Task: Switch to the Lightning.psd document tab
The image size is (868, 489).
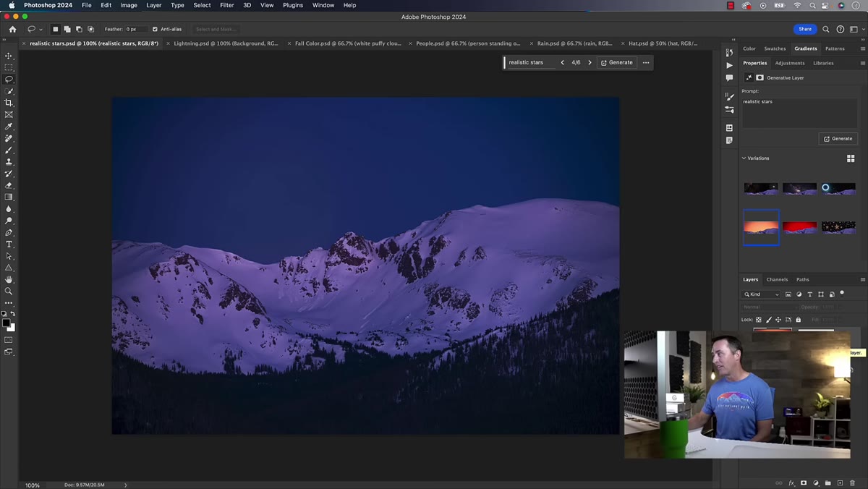Action: [x=226, y=43]
